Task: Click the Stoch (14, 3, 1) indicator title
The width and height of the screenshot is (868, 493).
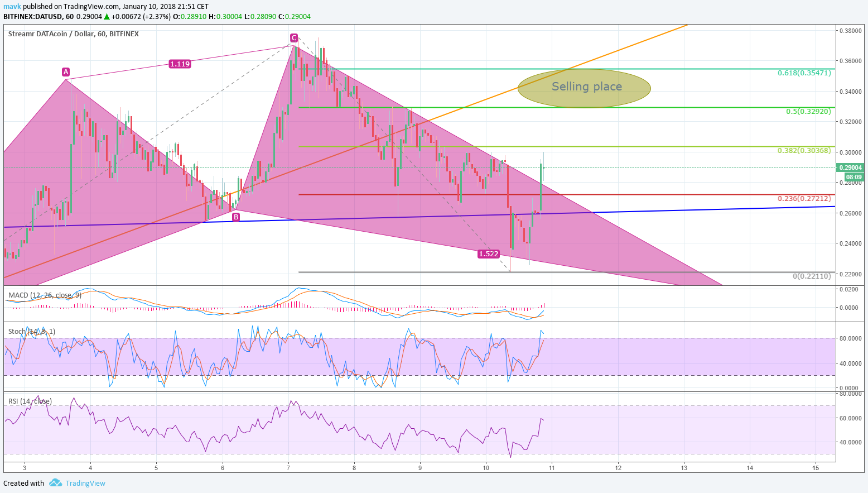Action: (31, 332)
